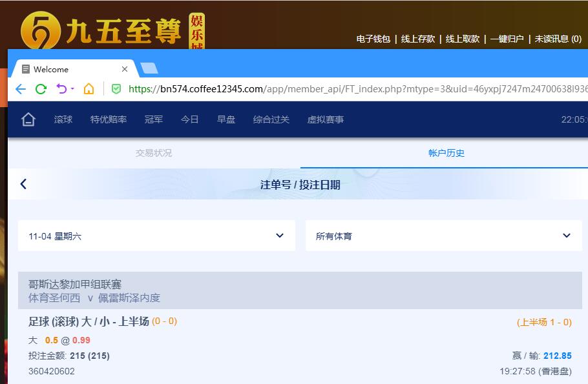Viewport: 588px width, 384px height.
Task: Open the 所有体育 sport dropdown
Action: tap(444, 236)
